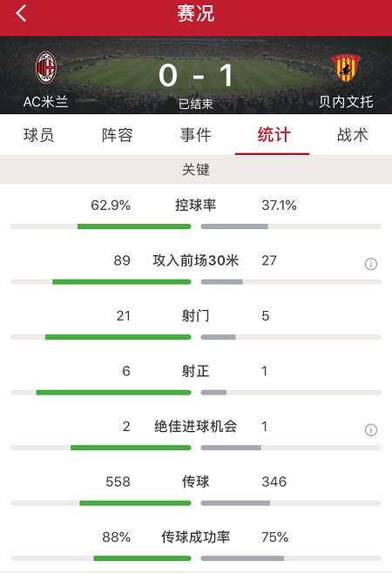The height and width of the screenshot is (573, 392).
Task: Tap the 射门 stat label
Action: click(x=196, y=316)
